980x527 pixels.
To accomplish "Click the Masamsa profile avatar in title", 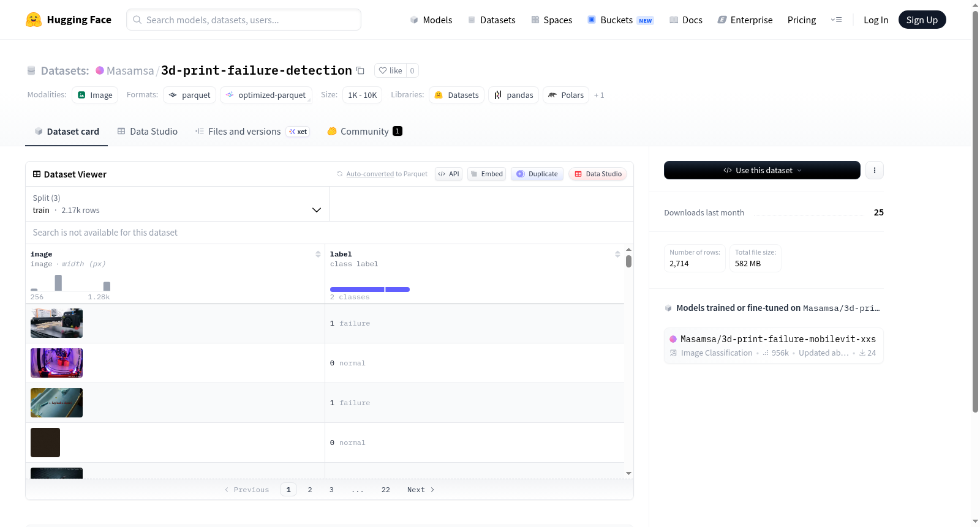I will tap(100, 70).
